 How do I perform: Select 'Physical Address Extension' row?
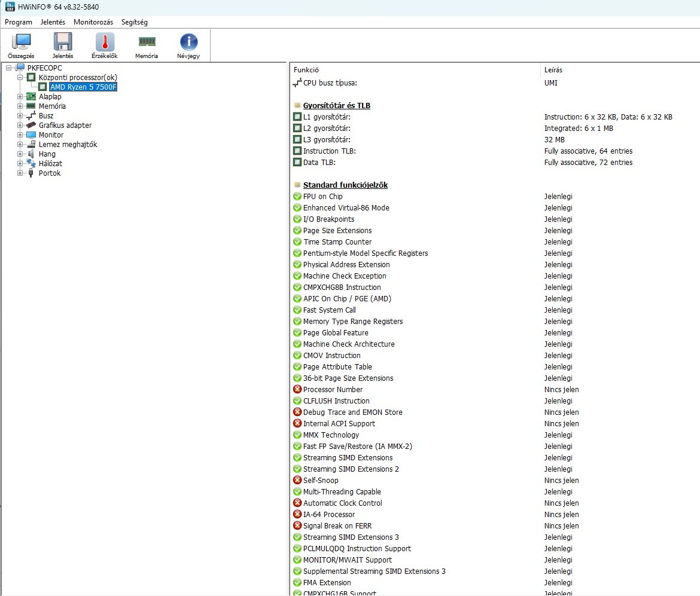coord(495,265)
